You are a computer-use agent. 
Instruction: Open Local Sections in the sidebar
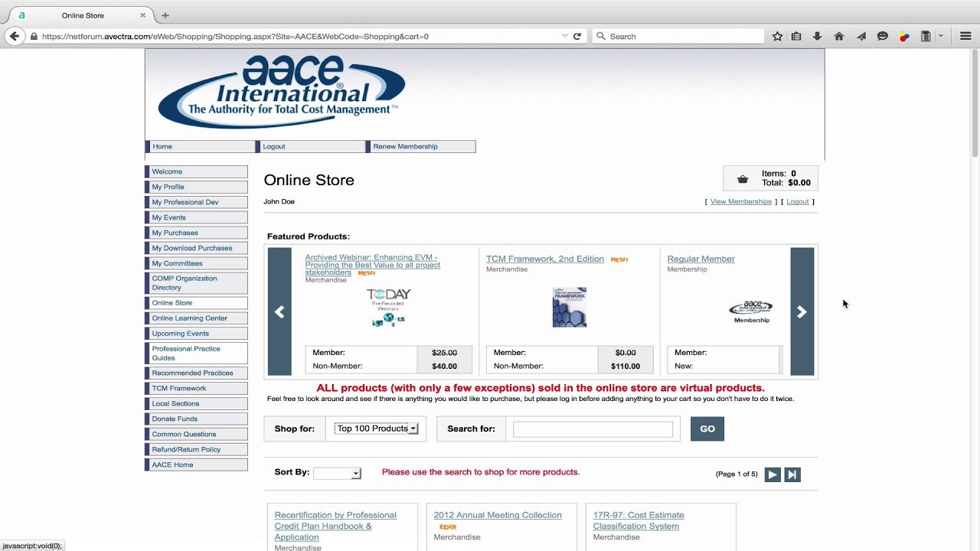(197, 404)
